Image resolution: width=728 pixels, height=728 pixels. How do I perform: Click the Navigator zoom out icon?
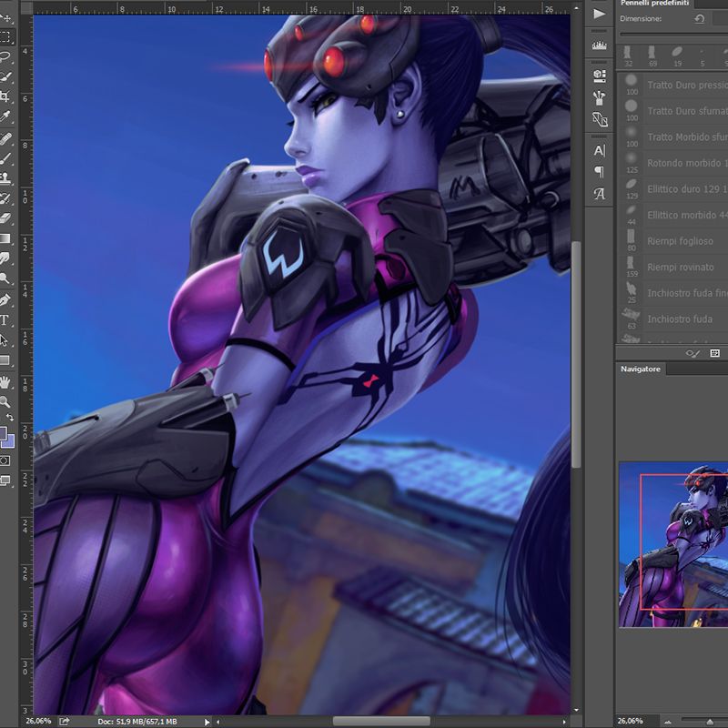(x=669, y=722)
